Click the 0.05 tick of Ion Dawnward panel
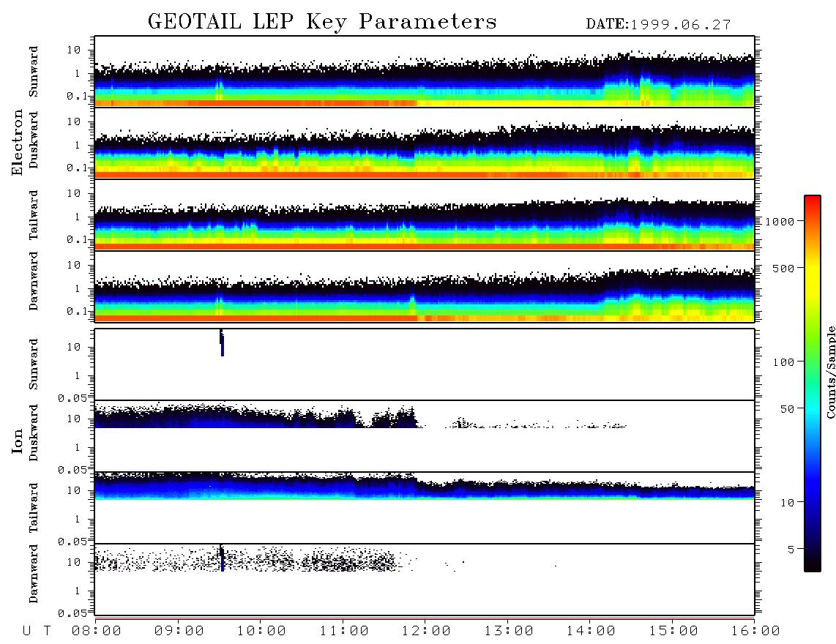Screen dimensions: 836x644 [x=72, y=613]
